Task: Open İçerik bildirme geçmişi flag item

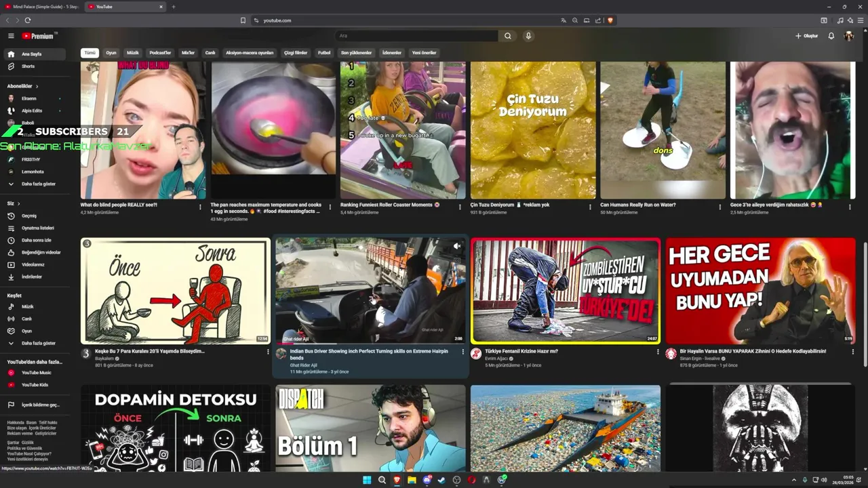Action: 35,405
